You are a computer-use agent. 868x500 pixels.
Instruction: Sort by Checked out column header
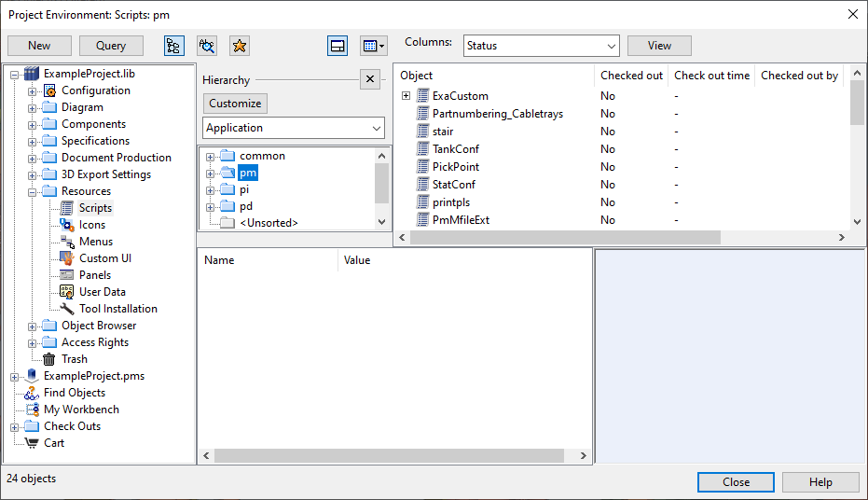click(630, 76)
